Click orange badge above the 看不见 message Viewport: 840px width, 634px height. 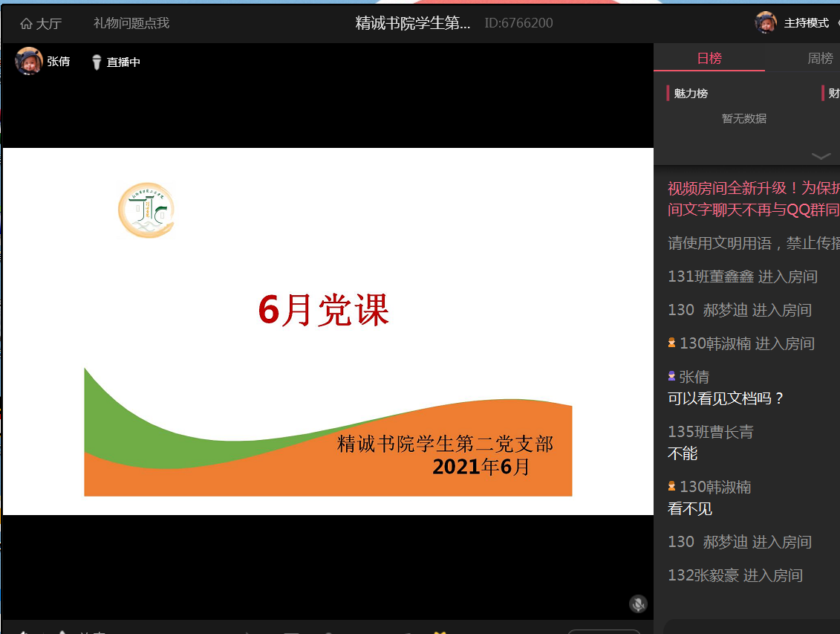pos(671,487)
